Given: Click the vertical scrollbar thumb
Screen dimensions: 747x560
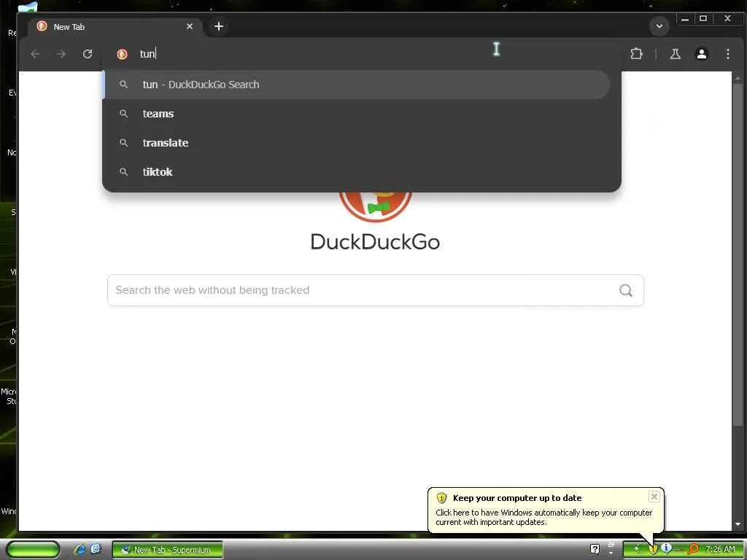Looking at the screenshot, I should [x=738, y=254].
